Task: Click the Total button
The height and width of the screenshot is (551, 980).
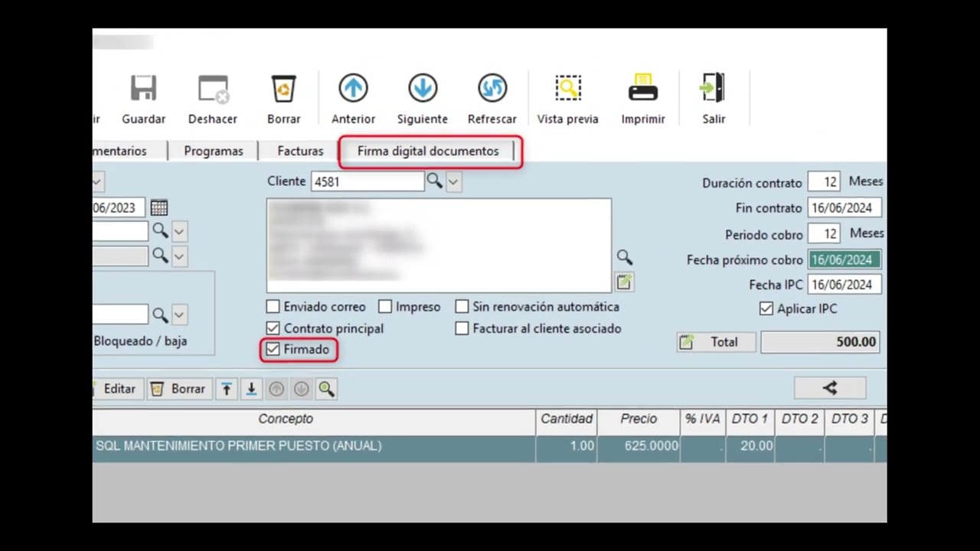Action: (x=716, y=342)
